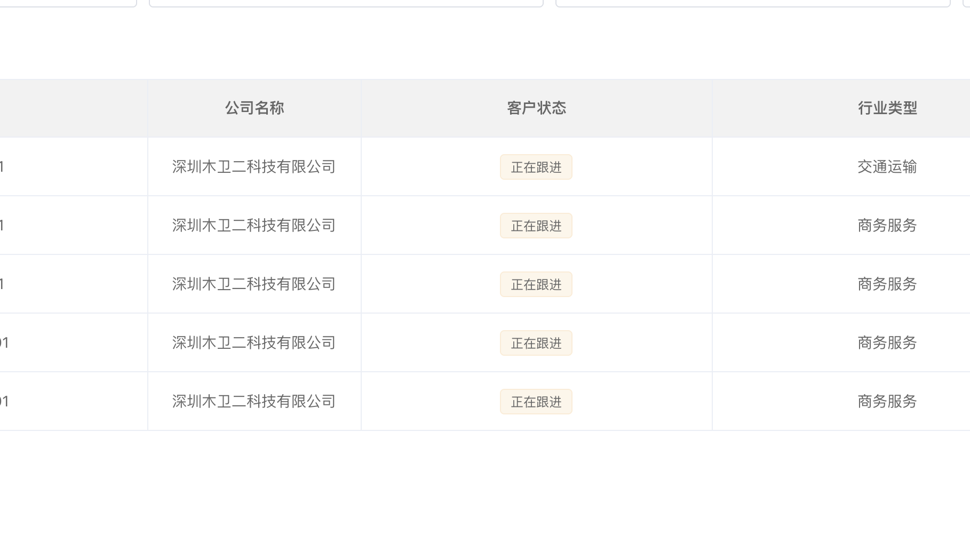Click the last row's 商务服务 cell
Image resolution: width=970 pixels, height=560 pixels.
pyautogui.click(x=887, y=402)
